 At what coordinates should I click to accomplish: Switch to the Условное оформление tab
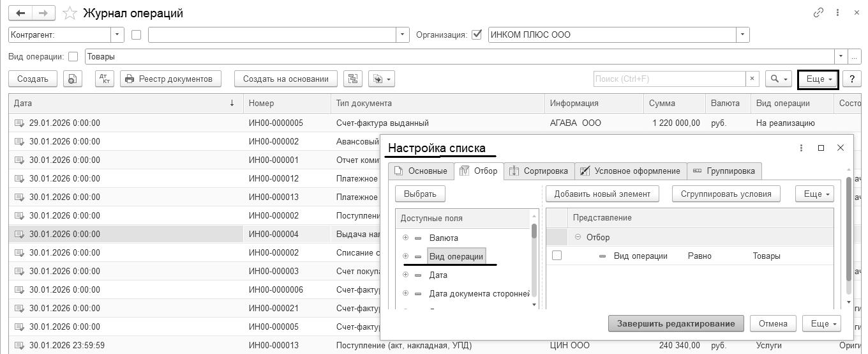click(x=631, y=171)
